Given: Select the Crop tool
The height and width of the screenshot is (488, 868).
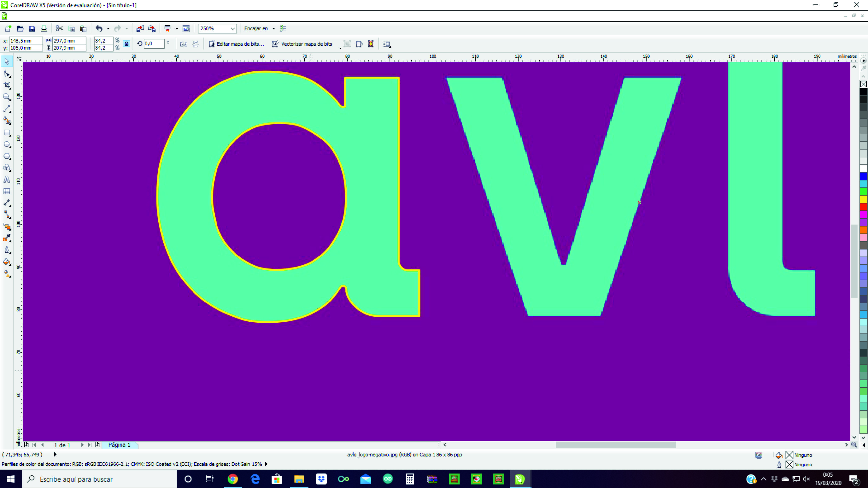Looking at the screenshot, I should coord(7,85).
